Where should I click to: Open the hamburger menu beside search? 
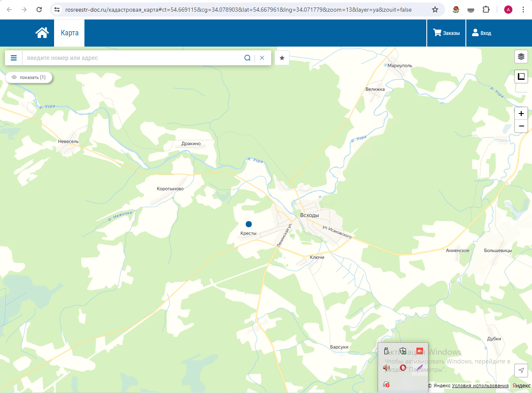point(14,58)
